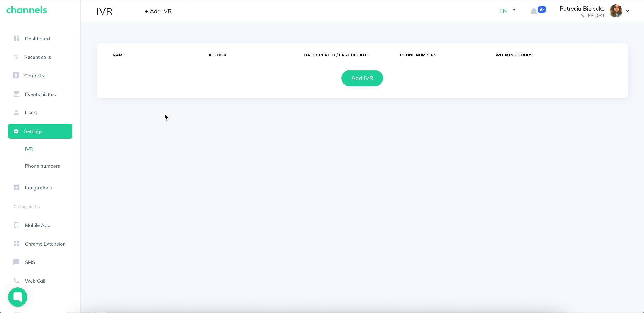Click the Contacts card icon
The height and width of the screenshot is (313, 644).
click(x=16, y=75)
